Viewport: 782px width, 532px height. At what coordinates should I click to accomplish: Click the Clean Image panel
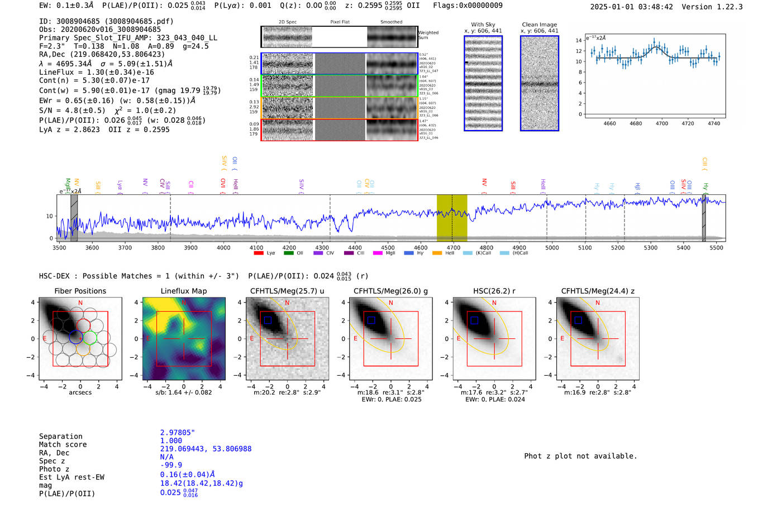click(x=540, y=83)
